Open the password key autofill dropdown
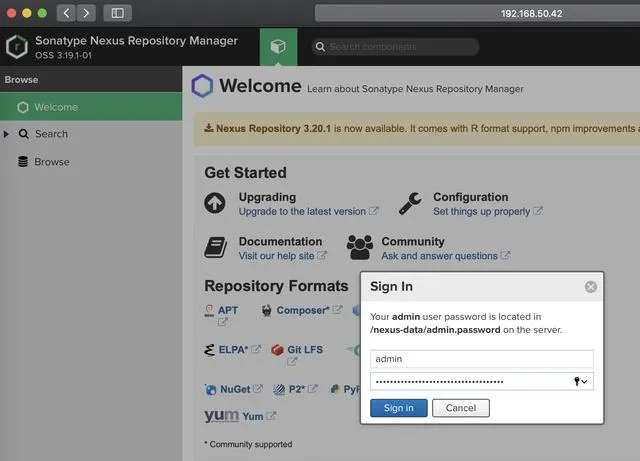This screenshot has height=461, width=640. pyautogui.click(x=580, y=381)
